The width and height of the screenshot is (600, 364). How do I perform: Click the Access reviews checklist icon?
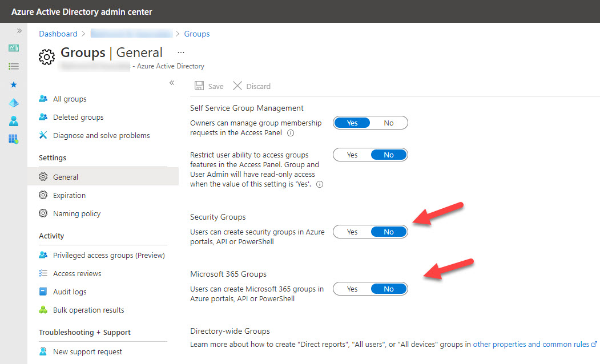(43, 273)
